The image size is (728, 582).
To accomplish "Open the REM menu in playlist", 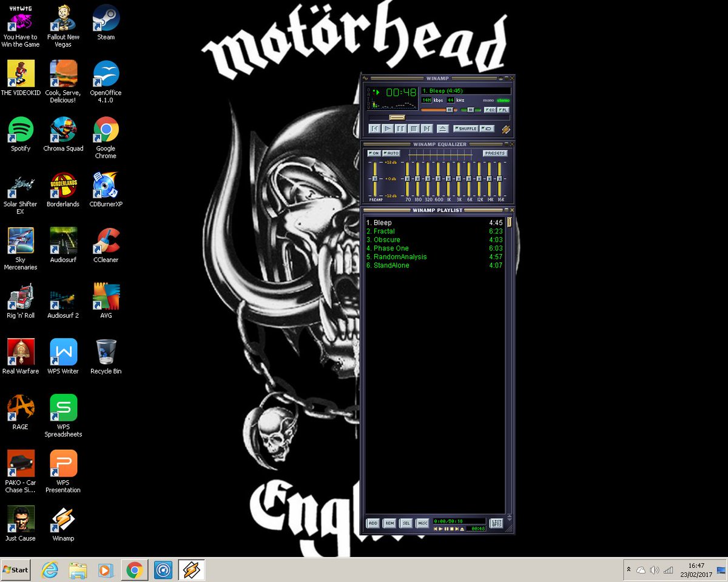I will tap(389, 523).
